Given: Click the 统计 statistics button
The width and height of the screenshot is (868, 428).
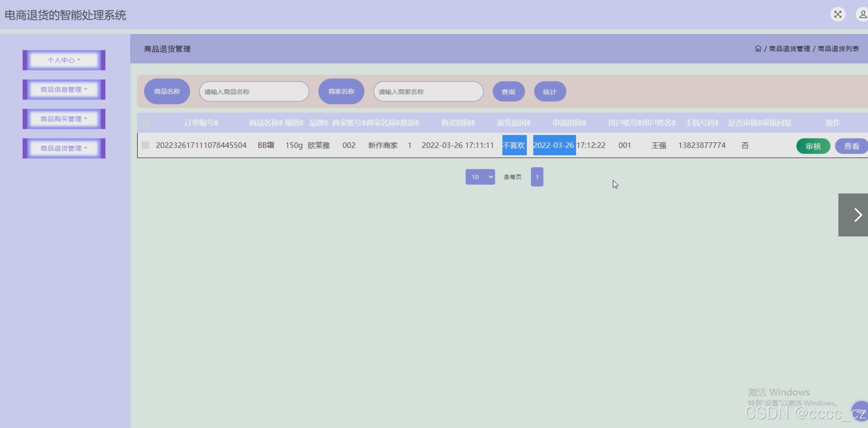Looking at the screenshot, I should 549,92.
